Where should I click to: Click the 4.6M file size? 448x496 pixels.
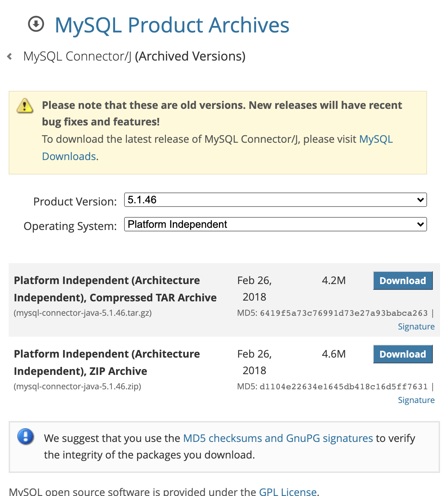pos(334,354)
